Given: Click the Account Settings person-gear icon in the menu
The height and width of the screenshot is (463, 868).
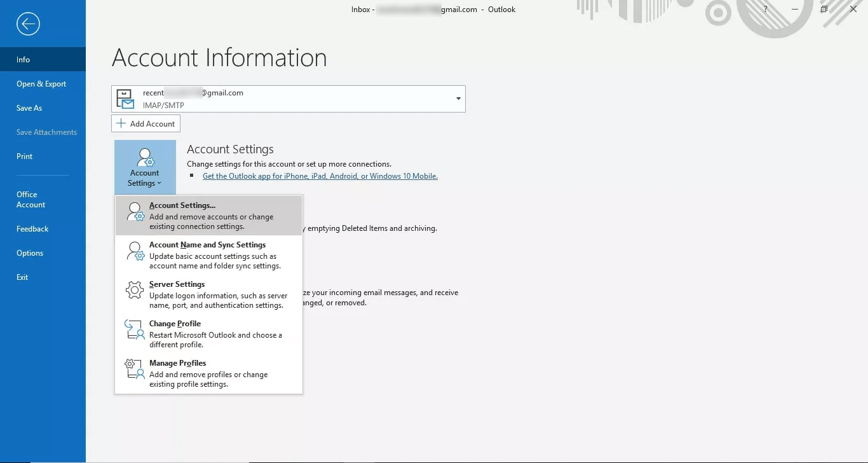Looking at the screenshot, I should click(x=135, y=212).
